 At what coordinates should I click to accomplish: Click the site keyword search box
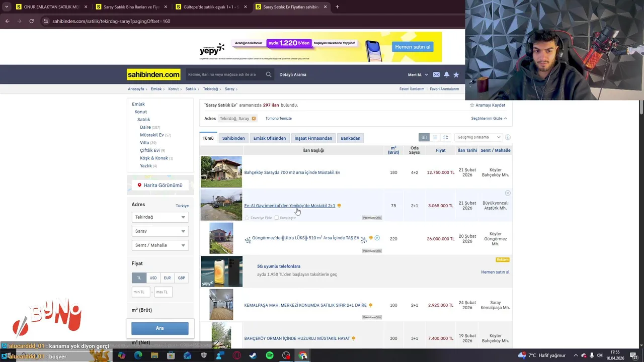(x=225, y=74)
